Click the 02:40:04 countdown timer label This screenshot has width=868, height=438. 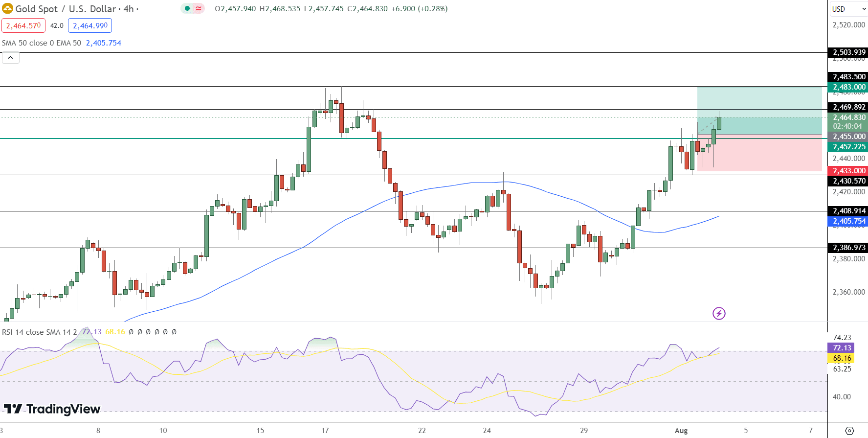point(848,126)
